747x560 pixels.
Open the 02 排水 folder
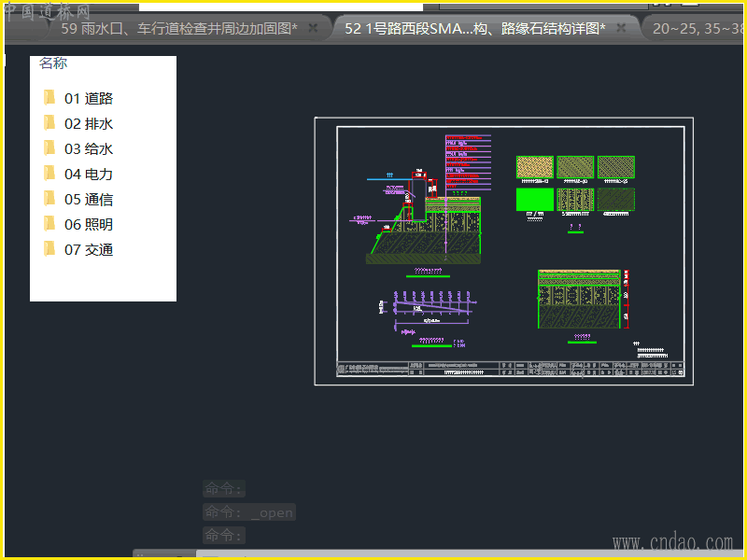coord(88,123)
